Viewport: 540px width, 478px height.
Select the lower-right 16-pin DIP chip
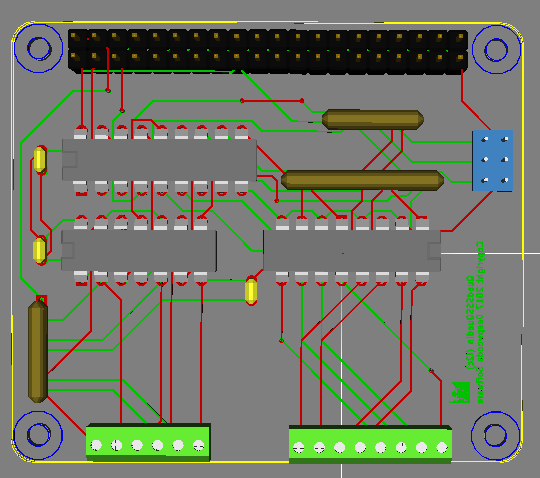[x=352, y=251]
